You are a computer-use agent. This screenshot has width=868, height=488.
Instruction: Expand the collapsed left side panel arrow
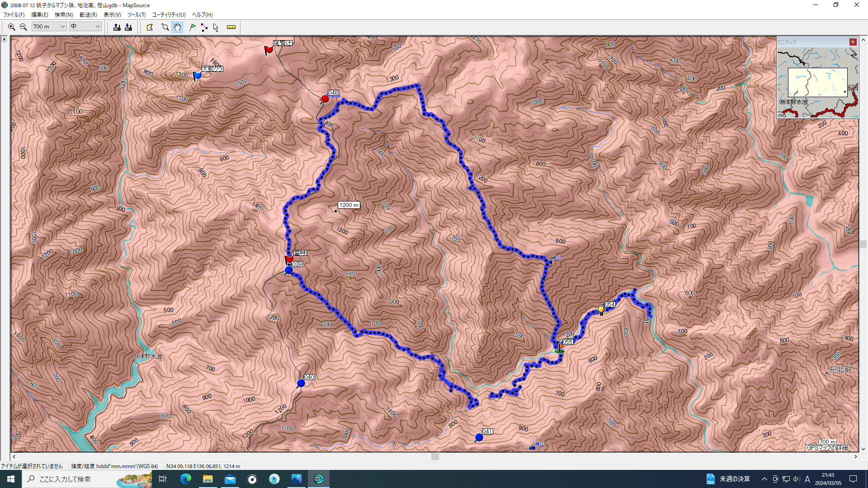point(4,39)
